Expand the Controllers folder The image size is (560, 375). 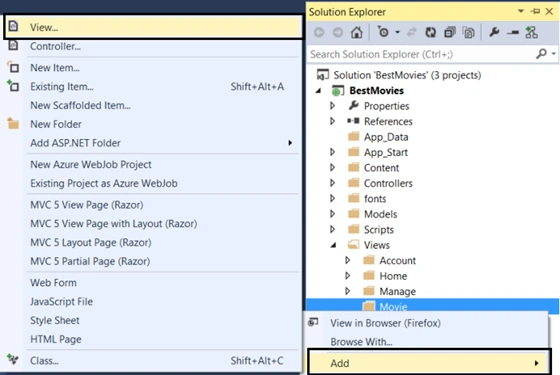pos(332,183)
